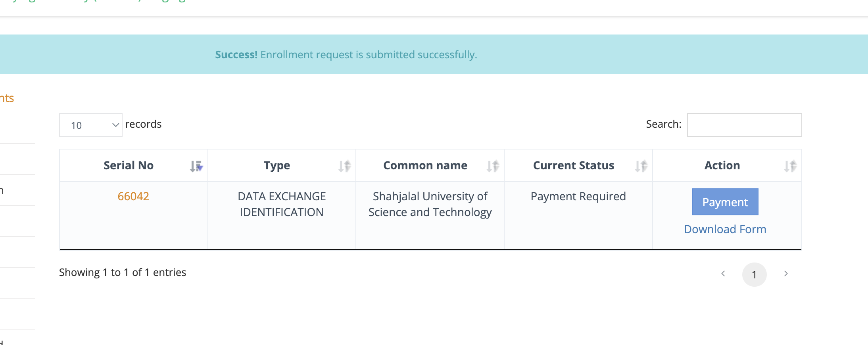The height and width of the screenshot is (345, 868).
Task: Open the 10 records per page dropdown
Action: click(91, 125)
